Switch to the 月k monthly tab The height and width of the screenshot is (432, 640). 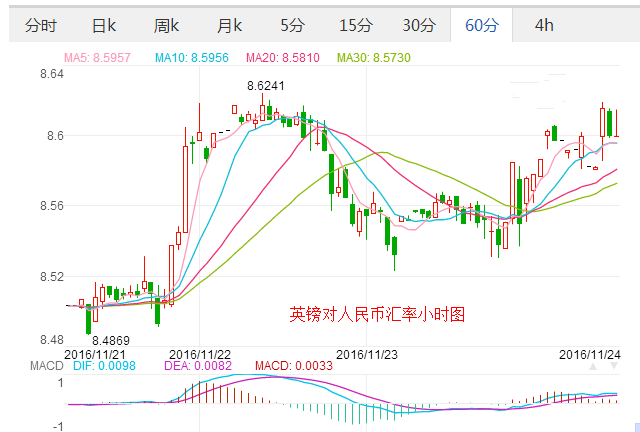(230, 25)
